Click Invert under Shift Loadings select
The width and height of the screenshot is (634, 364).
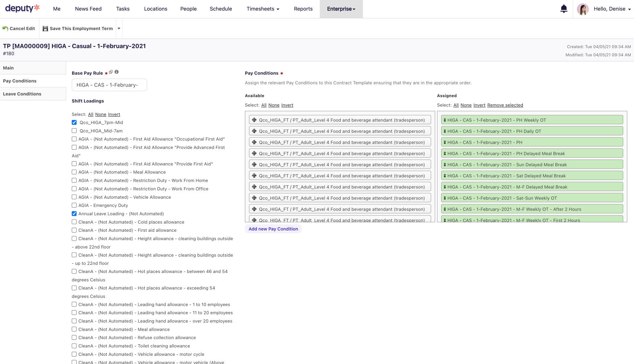coord(114,114)
